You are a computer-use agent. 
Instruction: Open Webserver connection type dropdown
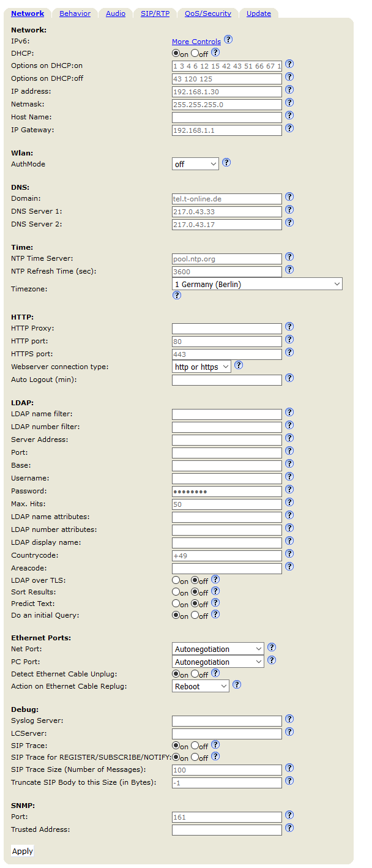click(x=201, y=367)
